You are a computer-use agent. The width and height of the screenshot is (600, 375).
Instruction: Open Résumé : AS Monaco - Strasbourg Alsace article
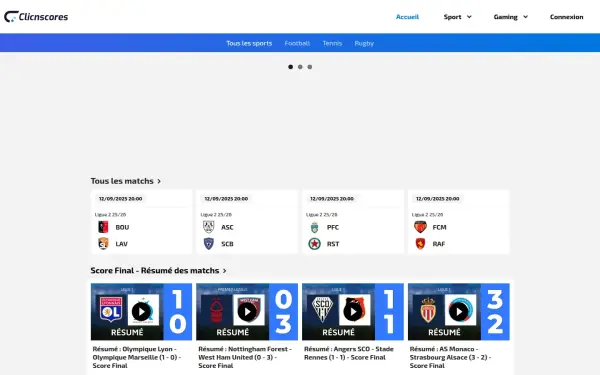[x=450, y=357]
